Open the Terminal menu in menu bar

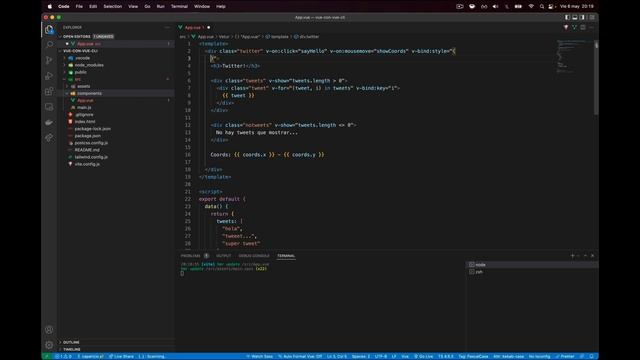(x=179, y=7)
